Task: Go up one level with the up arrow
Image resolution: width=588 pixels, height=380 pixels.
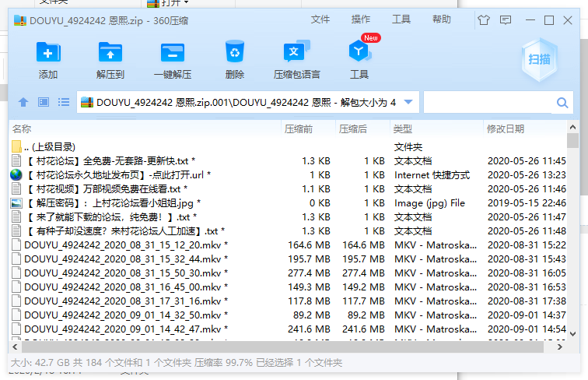Action: tap(23, 102)
